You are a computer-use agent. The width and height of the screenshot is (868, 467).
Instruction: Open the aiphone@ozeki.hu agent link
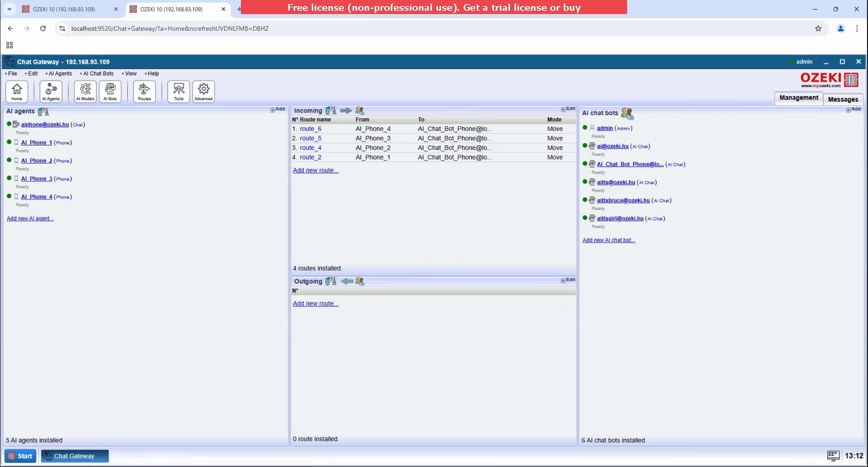(45, 124)
